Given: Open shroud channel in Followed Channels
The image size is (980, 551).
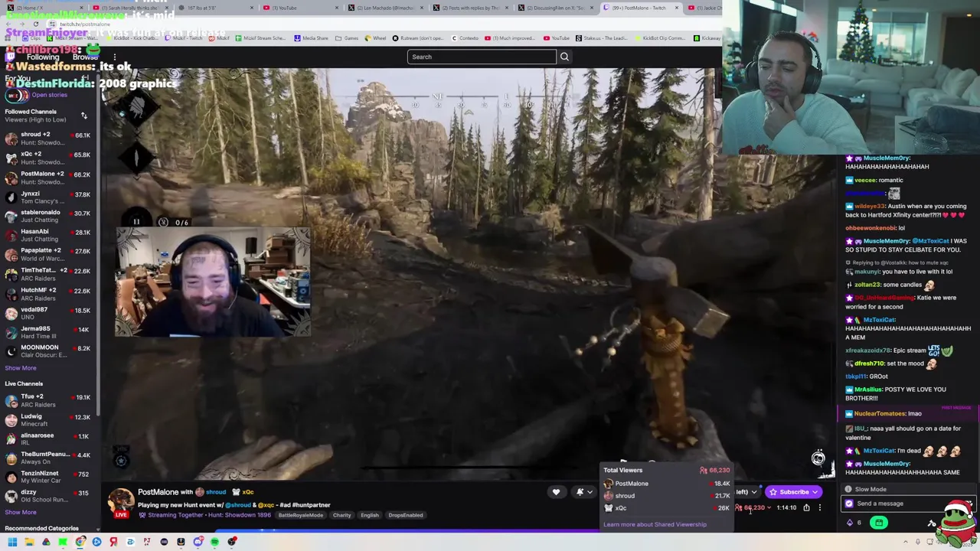Looking at the screenshot, I should coord(50,139).
